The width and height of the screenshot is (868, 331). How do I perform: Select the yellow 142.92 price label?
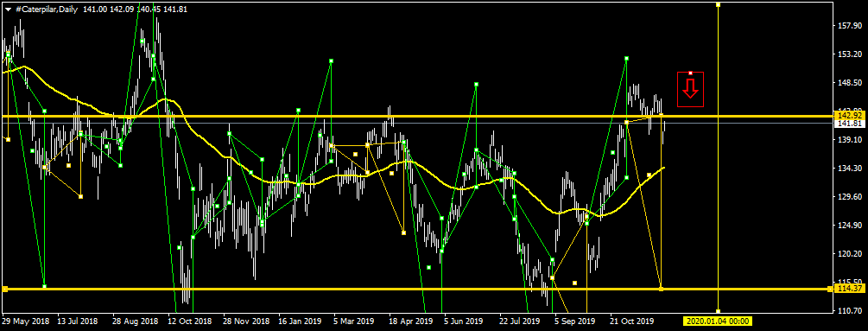(851, 116)
